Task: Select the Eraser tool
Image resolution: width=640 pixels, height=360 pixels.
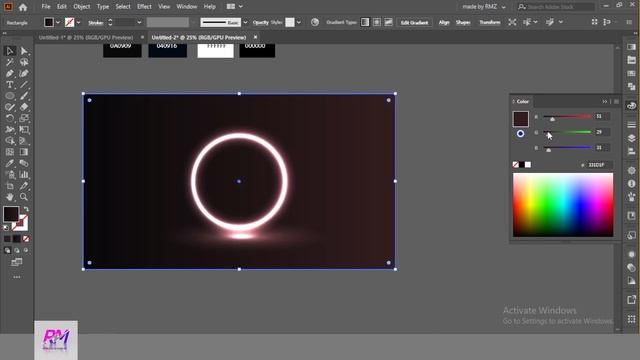Action: point(24,107)
